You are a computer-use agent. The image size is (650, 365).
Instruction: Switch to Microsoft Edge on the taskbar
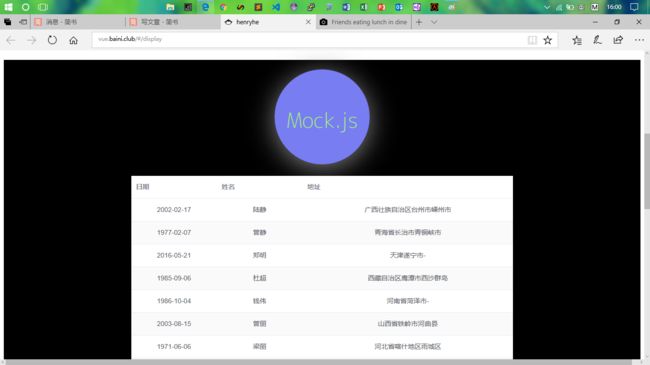tap(205, 7)
